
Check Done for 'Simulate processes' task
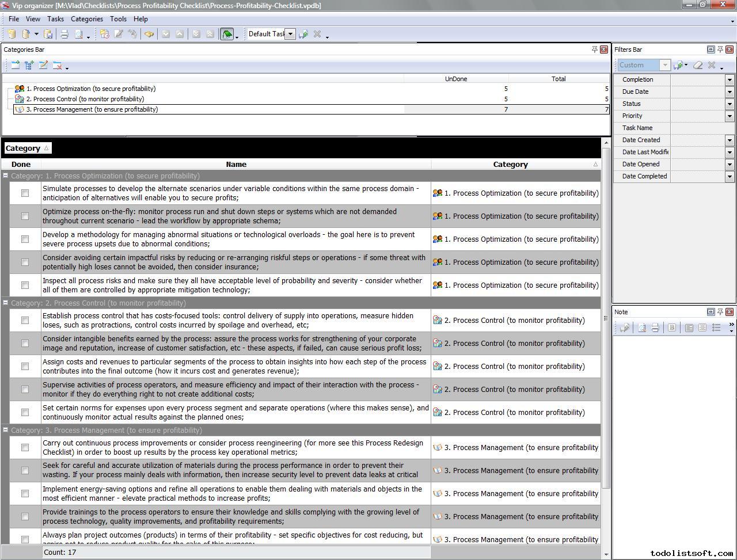25,193
